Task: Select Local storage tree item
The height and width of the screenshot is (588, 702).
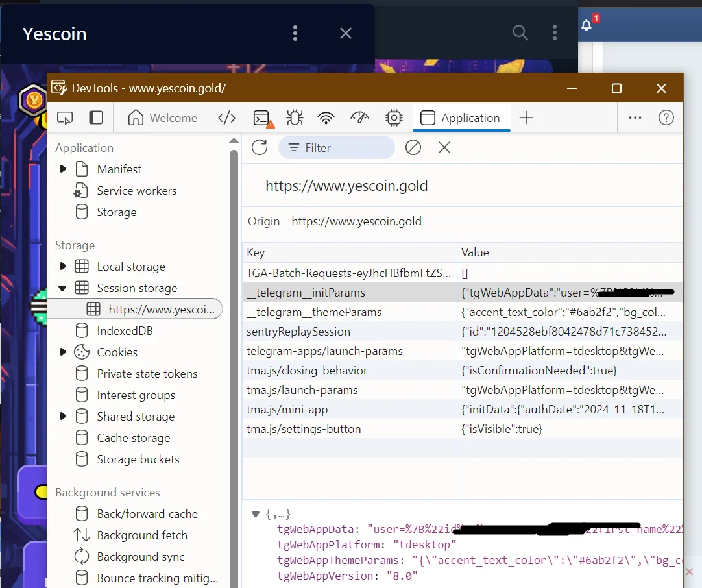Action: (130, 267)
